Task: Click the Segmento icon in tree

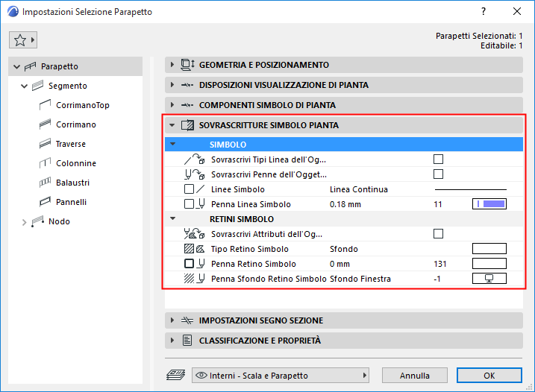Action: pyautogui.click(x=38, y=86)
